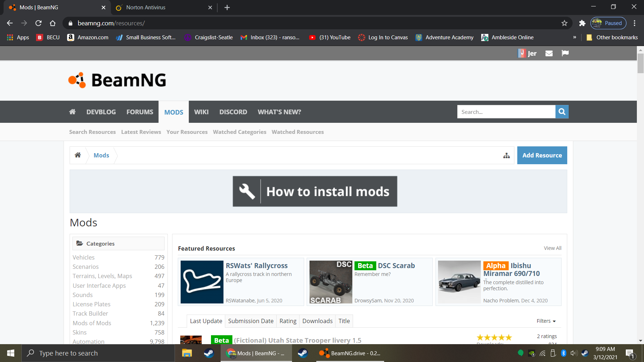Select the MODS navigation tab
Viewport: 644px width, 362px height.
[x=174, y=112]
